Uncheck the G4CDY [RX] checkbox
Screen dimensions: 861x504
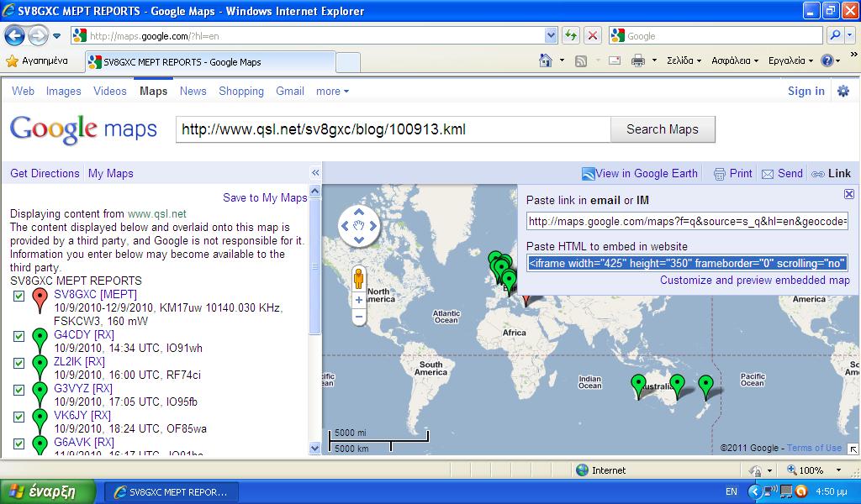(19, 336)
